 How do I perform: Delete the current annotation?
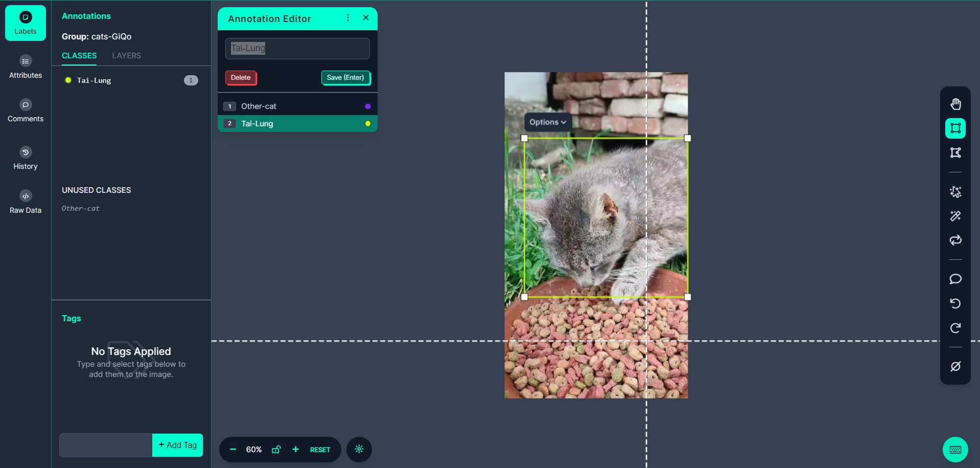point(241,78)
